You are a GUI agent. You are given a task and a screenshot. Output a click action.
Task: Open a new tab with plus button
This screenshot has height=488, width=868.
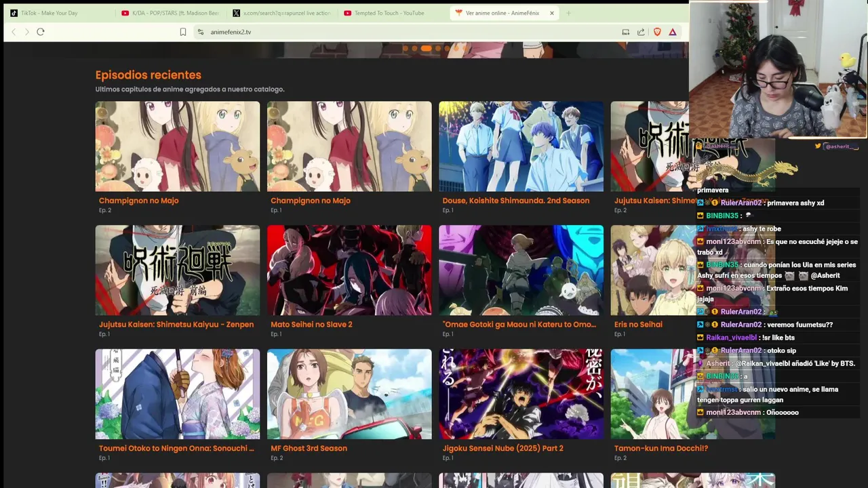point(568,13)
